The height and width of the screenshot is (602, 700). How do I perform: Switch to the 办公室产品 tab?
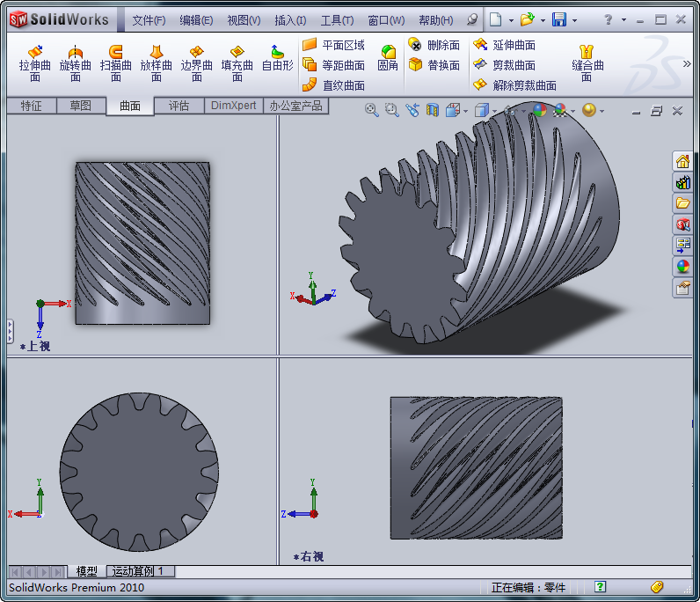295,106
